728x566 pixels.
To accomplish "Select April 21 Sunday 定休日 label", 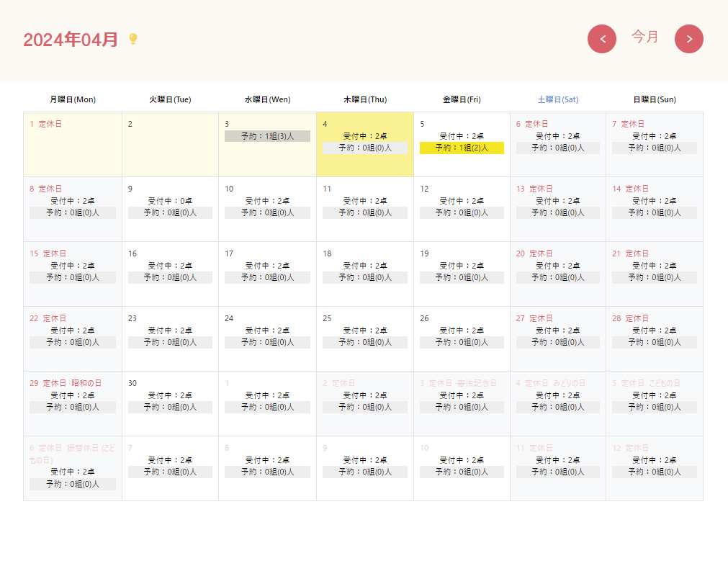I will [x=637, y=253].
